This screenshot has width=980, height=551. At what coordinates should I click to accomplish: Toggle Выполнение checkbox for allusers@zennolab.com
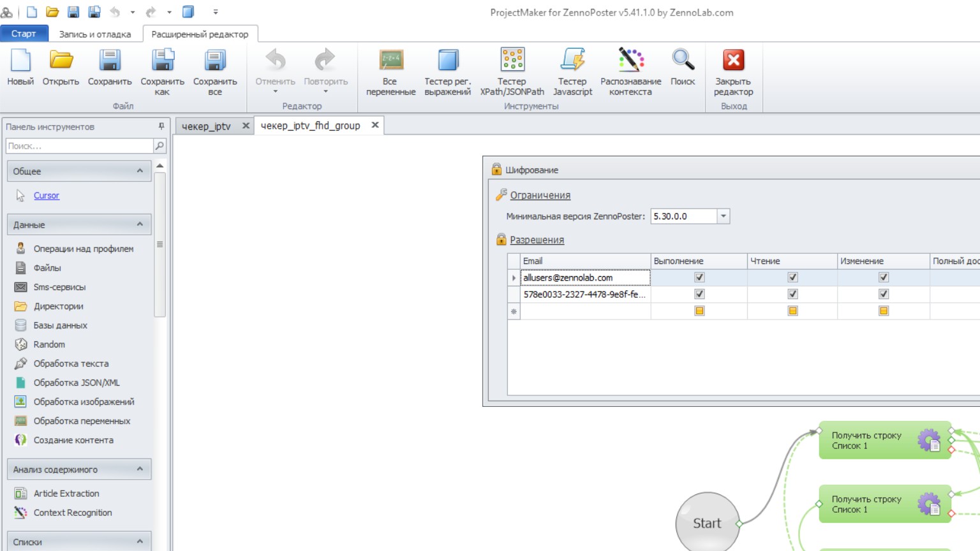(699, 277)
